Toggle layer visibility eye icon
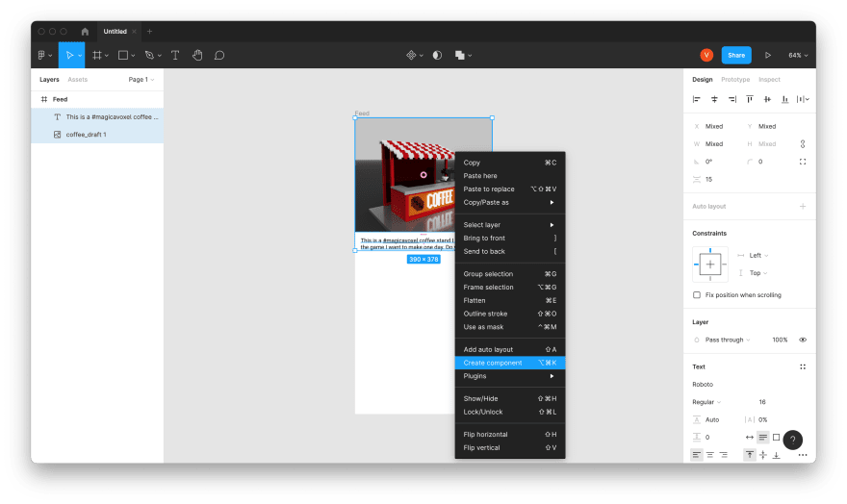Viewport: 847px width, 504px height. click(803, 340)
